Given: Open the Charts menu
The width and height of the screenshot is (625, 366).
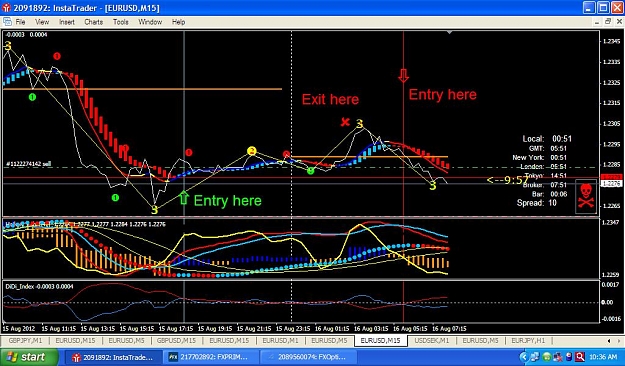Looking at the screenshot, I should coord(94,22).
